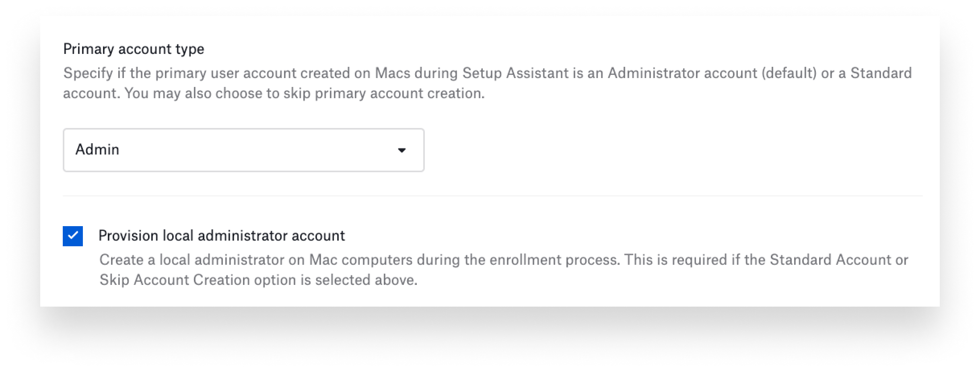Select the "Admin" value text in the dropdown
The image size is (980, 371).
(x=97, y=150)
